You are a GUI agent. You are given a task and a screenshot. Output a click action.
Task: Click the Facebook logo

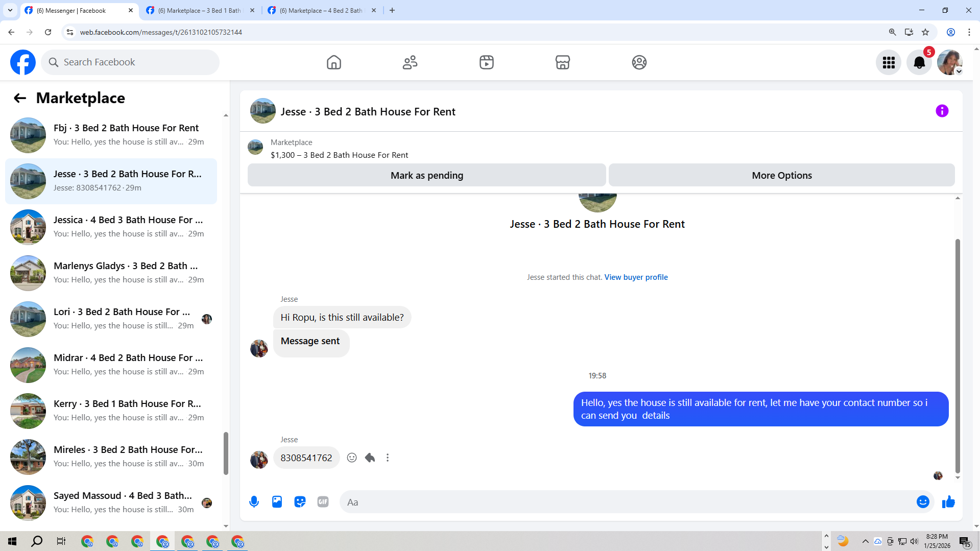23,62
